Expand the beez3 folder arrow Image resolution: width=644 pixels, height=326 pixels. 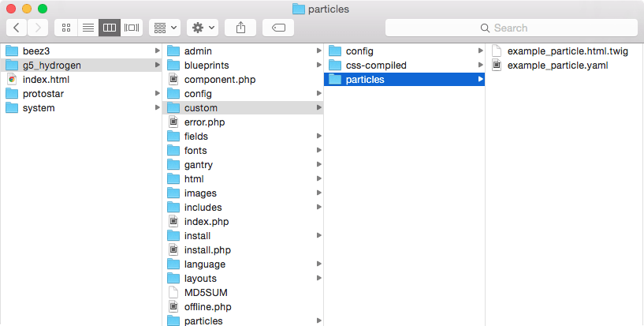pyautogui.click(x=157, y=51)
